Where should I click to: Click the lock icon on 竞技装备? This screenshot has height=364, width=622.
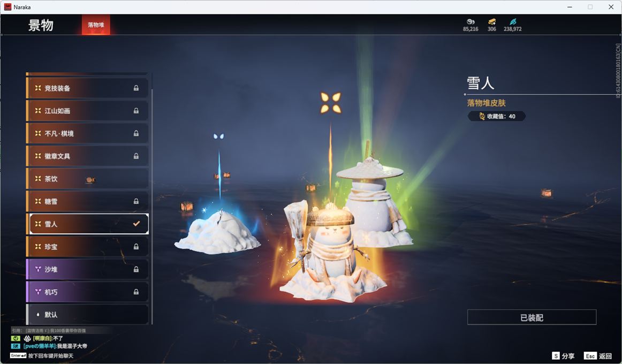pos(136,88)
